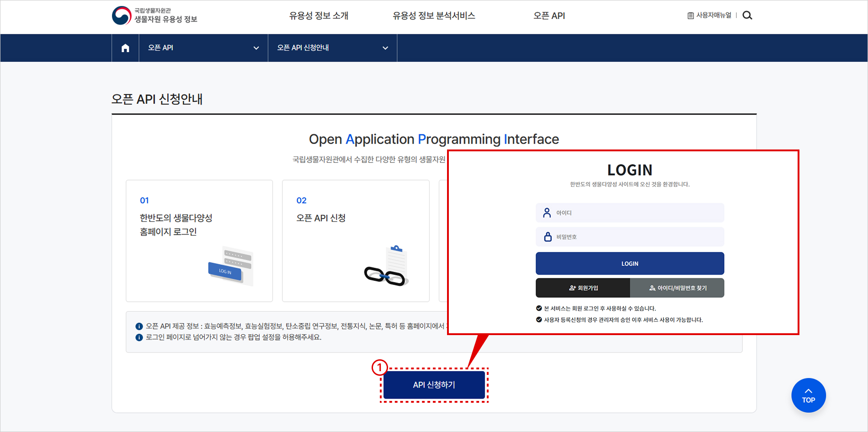Open the 회원가입 registration link

582,288
